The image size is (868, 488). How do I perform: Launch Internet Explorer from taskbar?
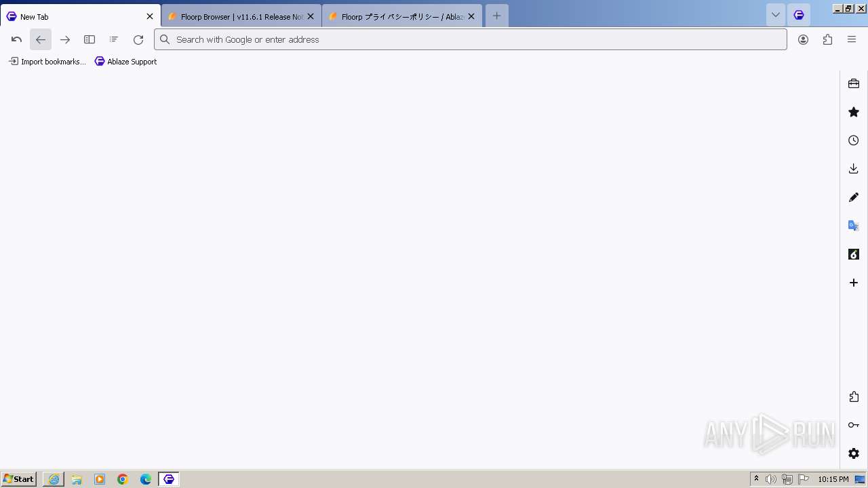tap(54, 479)
